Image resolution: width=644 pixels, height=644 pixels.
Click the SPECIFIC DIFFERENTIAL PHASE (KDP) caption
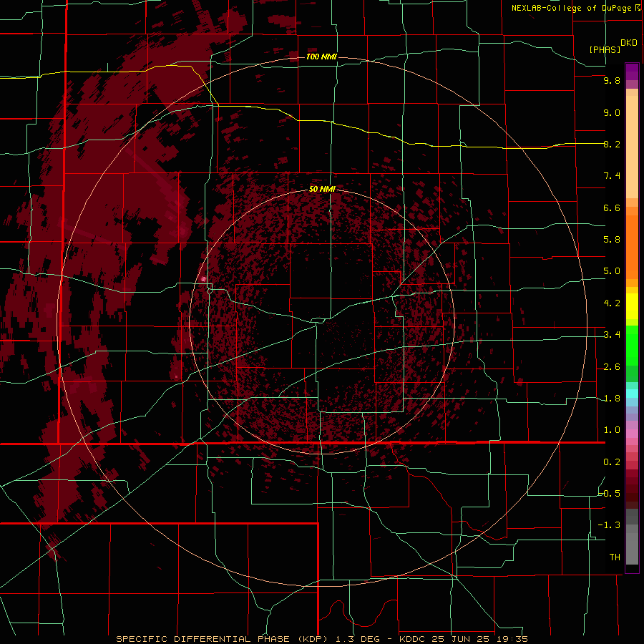coord(221,639)
